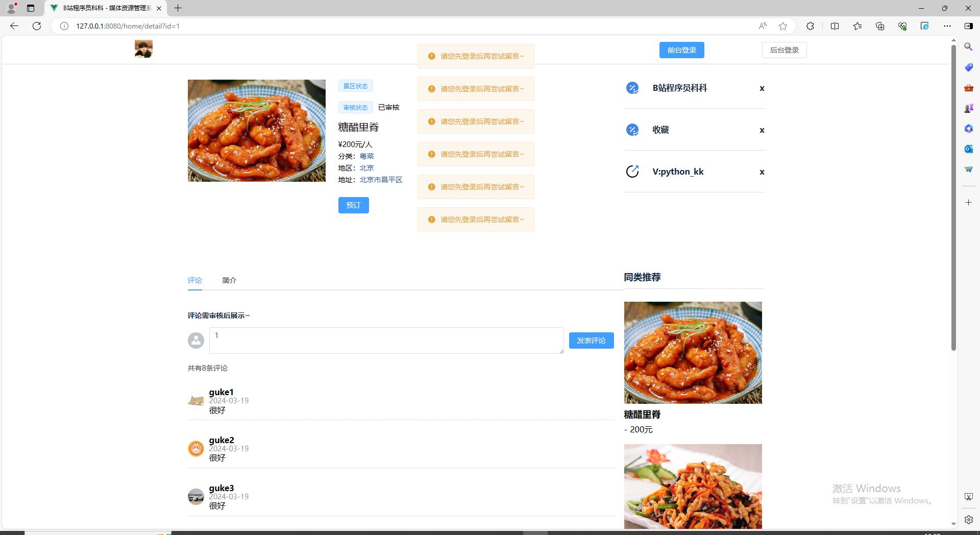Open browser settings and more menu

tap(947, 26)
